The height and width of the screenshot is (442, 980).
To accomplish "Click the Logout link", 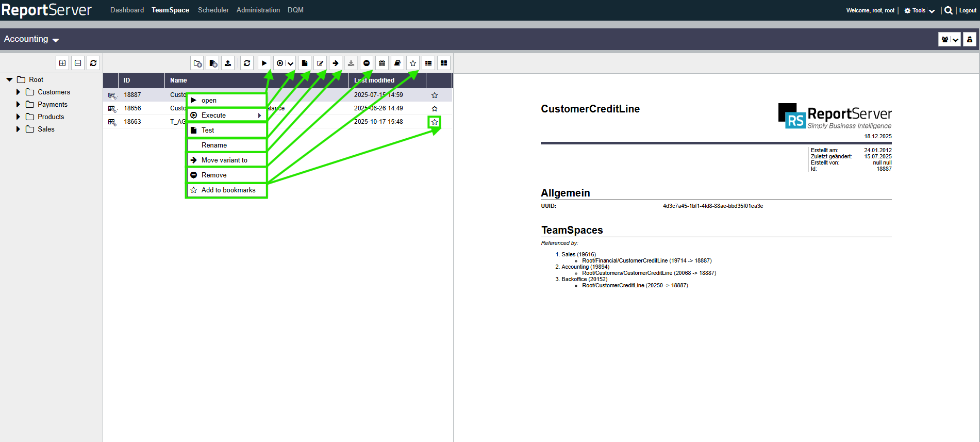I will tap(968, 10).
